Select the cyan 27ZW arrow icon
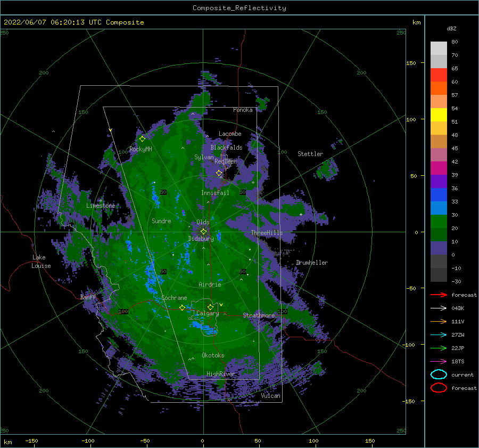479x448 pixels. point(439,335)
